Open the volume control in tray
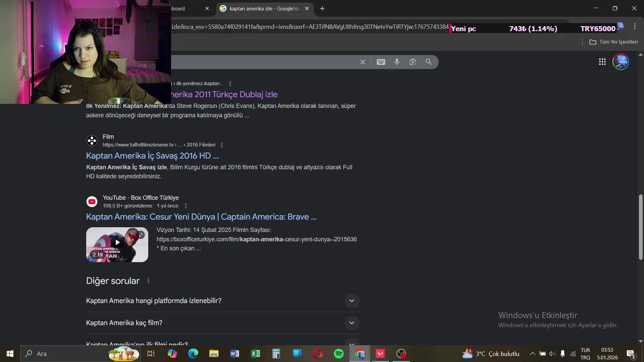 (x=552, y=353)
